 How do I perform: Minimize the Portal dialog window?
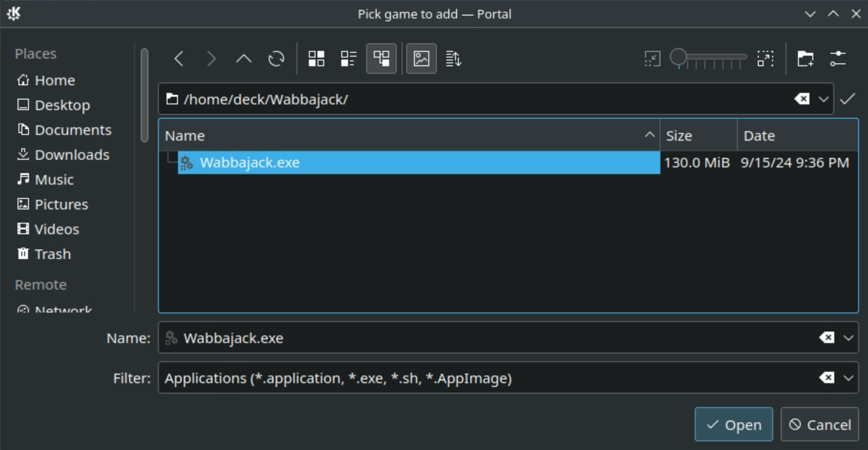click(810, 13)
